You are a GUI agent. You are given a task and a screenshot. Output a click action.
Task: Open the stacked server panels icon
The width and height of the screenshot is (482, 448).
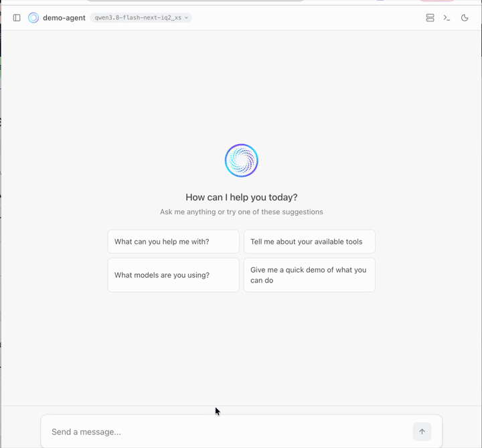click(430, 18)
